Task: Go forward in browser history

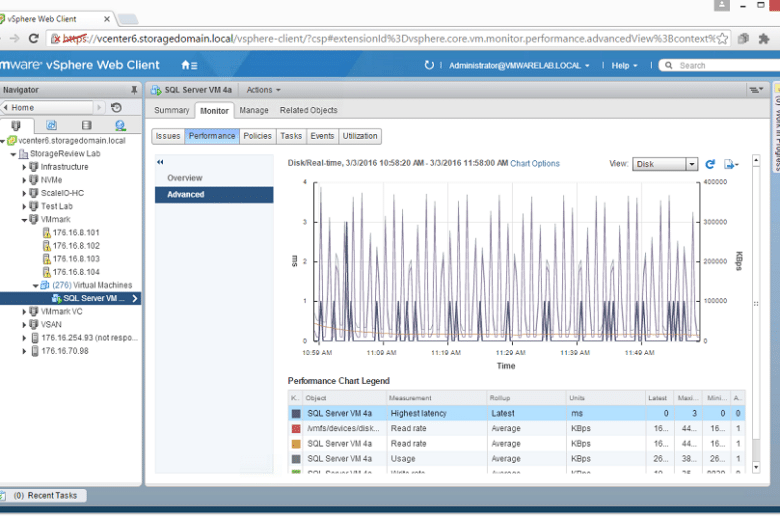Action: [14, 38]
